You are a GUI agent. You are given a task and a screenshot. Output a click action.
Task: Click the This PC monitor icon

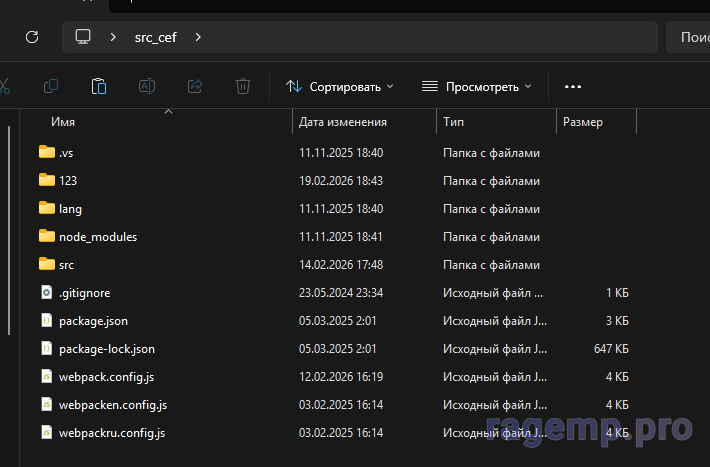(83, 37)
